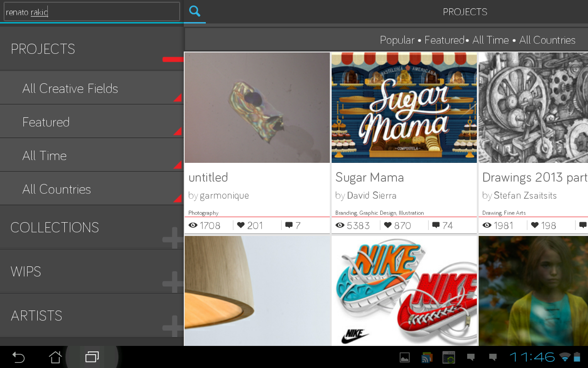Select the PROJECTS sidebar heading
This screenshot has width=588, height=368.
click(x=43, y=49)
